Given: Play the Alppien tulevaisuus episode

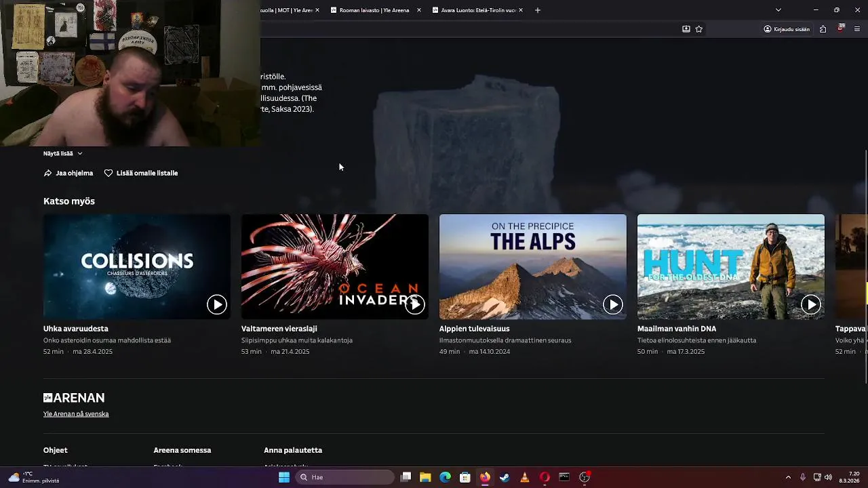Looking at the screenshot, I should (x=613, y=305).
